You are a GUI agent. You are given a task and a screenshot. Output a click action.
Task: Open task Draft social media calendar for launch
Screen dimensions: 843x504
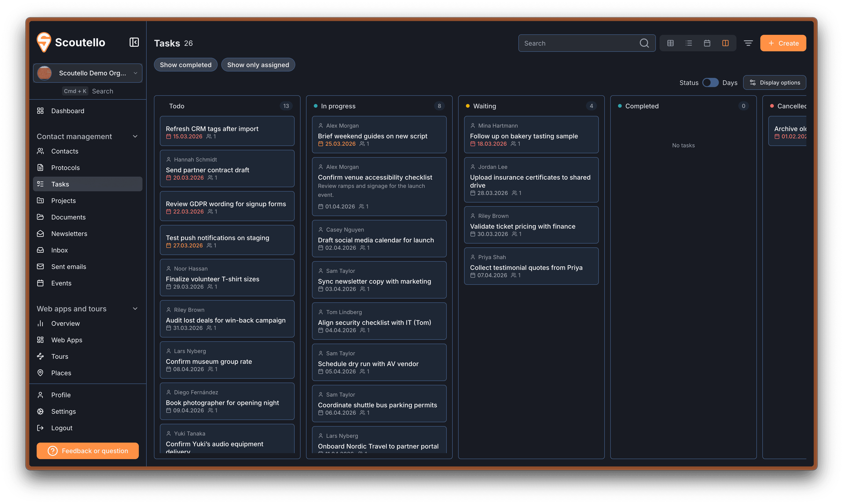pyautogui.click(x=379, y=238)
